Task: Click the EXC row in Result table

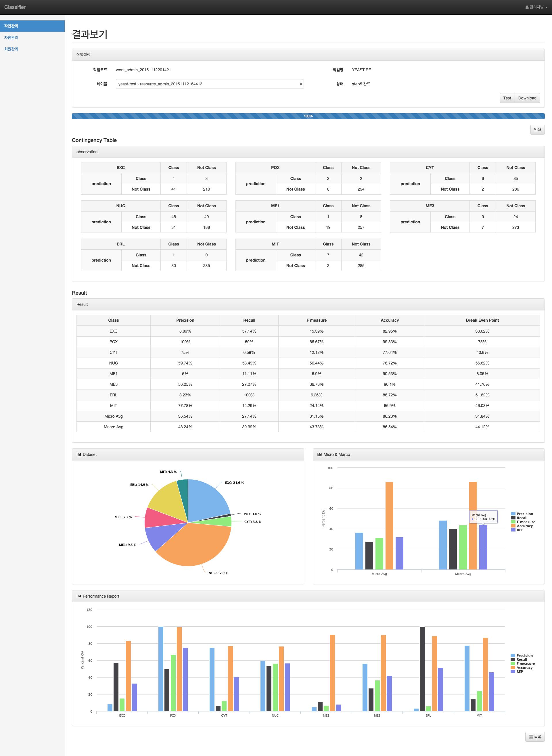Action: click(308, 331)
